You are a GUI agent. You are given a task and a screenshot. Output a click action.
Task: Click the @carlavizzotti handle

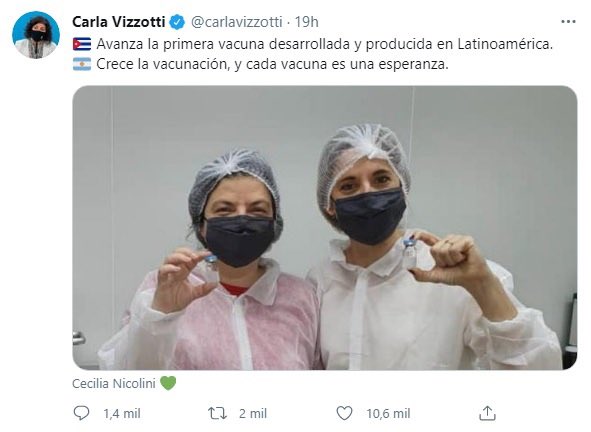click(x=236, y=22)
